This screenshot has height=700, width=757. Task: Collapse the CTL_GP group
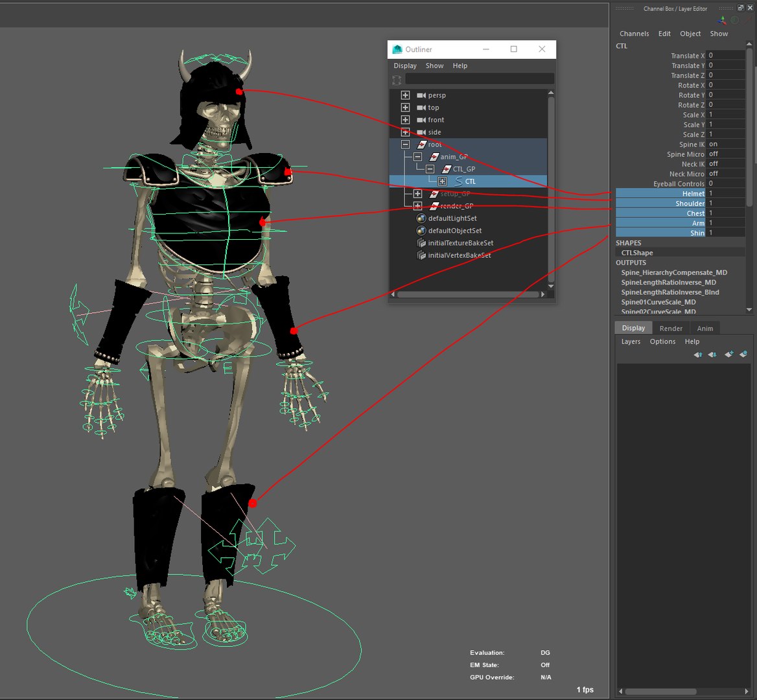pyautogui.click(x=430, y=169)
